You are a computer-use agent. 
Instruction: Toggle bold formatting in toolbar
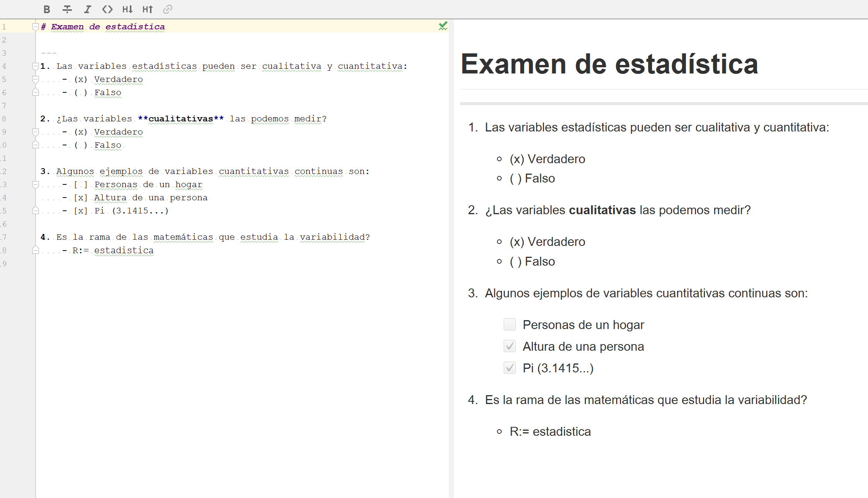(47, 9)
